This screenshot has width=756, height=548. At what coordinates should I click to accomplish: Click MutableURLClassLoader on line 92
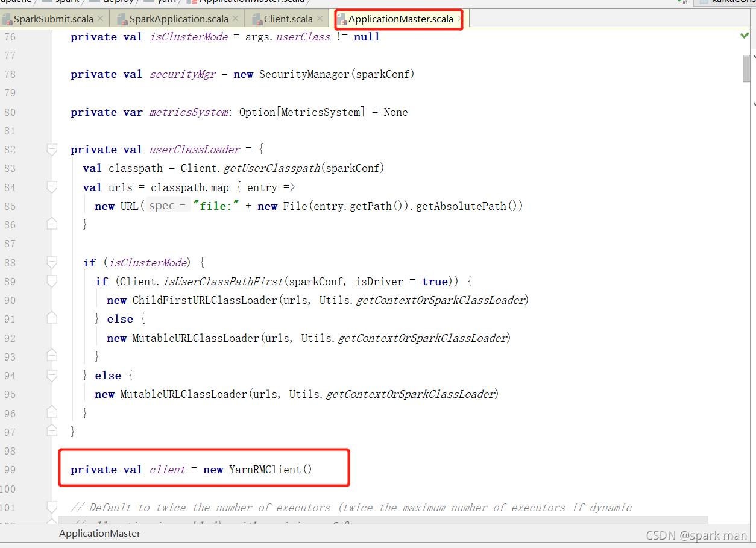(195, 338)
